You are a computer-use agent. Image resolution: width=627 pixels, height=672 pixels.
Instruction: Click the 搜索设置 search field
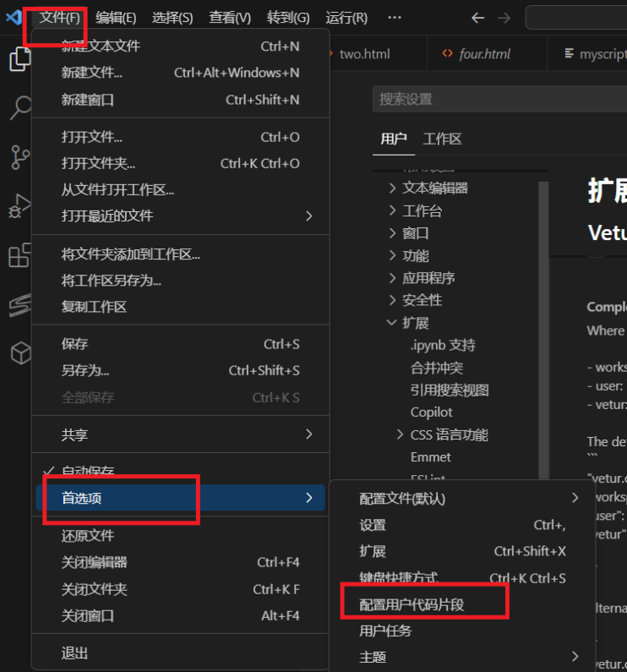tap(499, 99)
